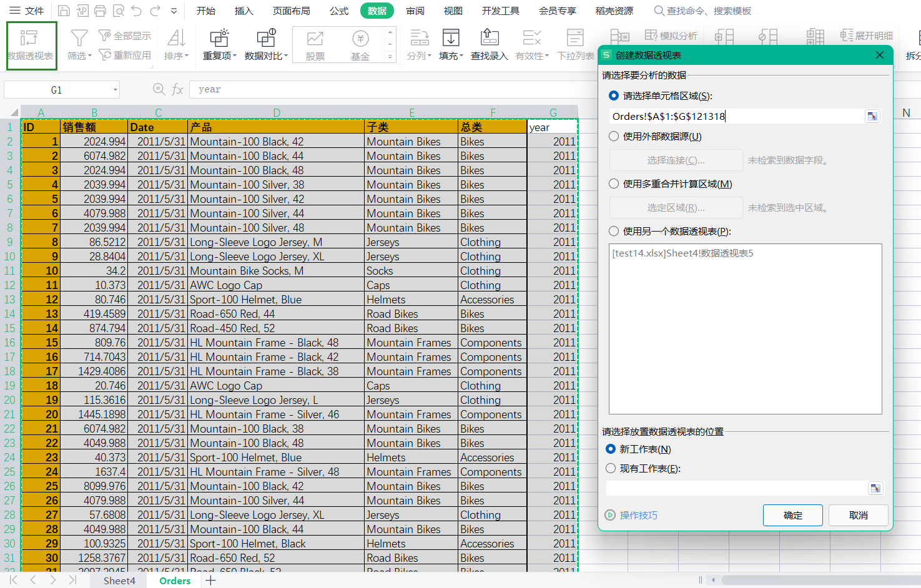The height and width of the screenshot is (588, 921).
Task: Click the next sheet navigation arrow
Action: (x=53, y=581)
